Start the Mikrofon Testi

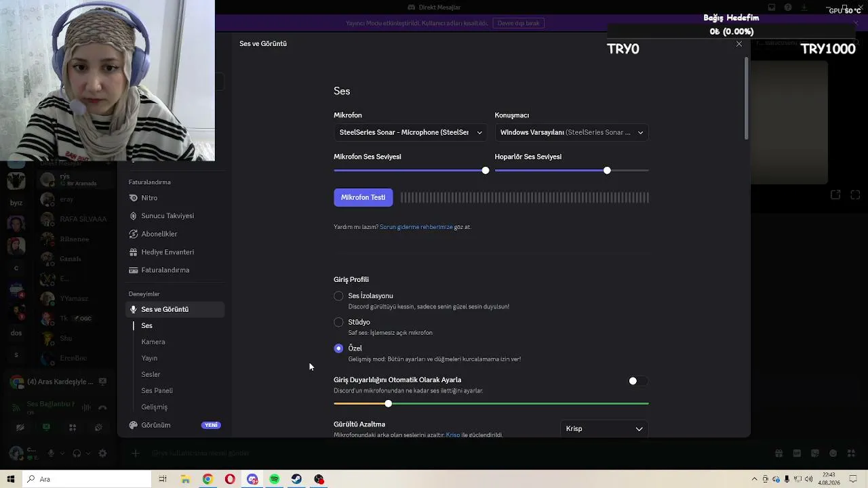pos(363,197)
